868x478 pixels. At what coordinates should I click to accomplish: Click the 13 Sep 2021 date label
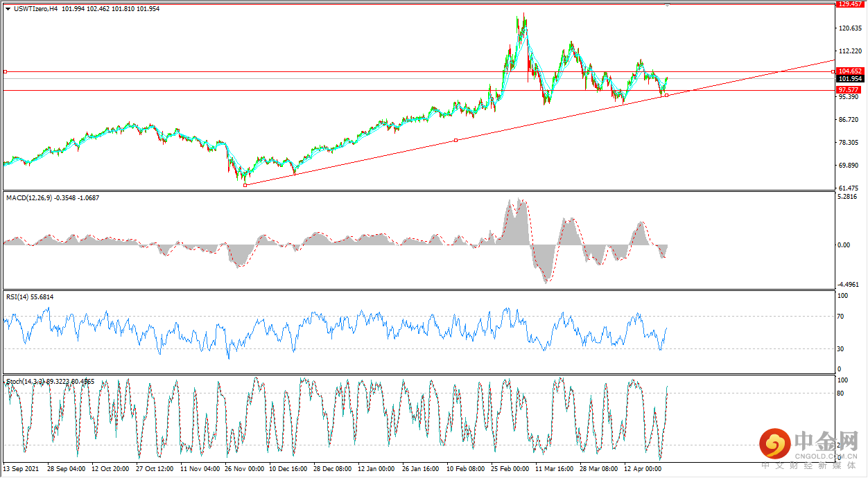[x=21, y=468]
